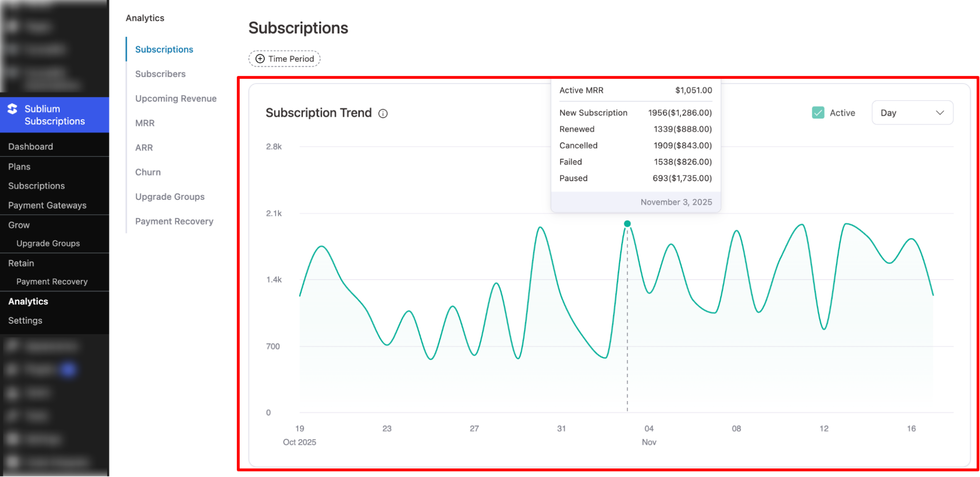The image size is (980, 477).
Task: View Upcoming Revenue analytics
Action: coord(176,98)
